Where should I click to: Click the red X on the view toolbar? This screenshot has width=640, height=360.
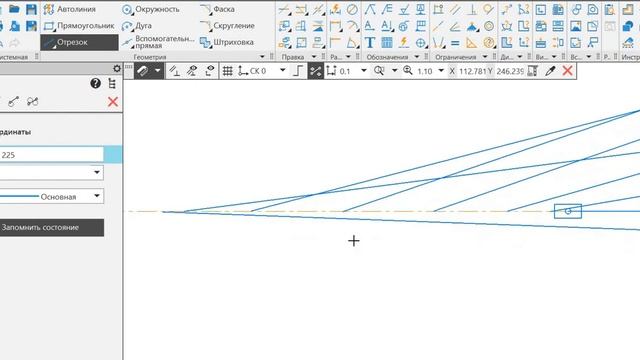click(567, 71)
